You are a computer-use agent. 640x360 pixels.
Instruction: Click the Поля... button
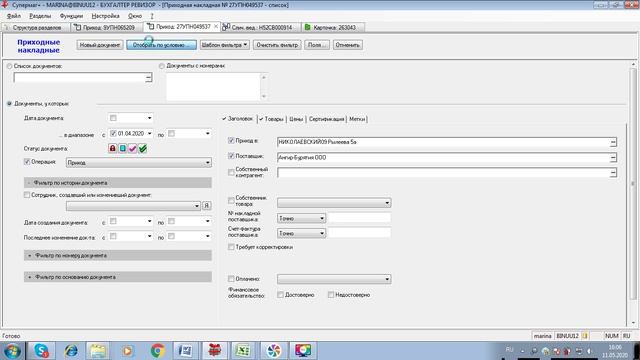[317, 45]
